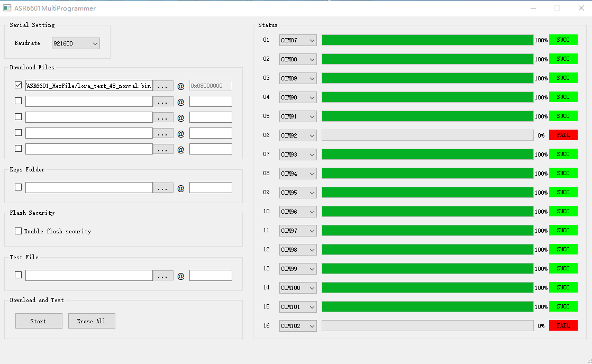The height and width of the screenshot is (364, 592).
Task: Click the red FAIL indicator for slot 06
Action: tap(563, 135)
